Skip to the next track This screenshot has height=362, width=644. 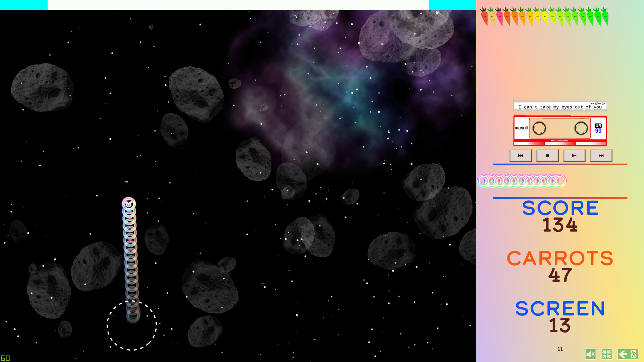click(x=601, y=156)
